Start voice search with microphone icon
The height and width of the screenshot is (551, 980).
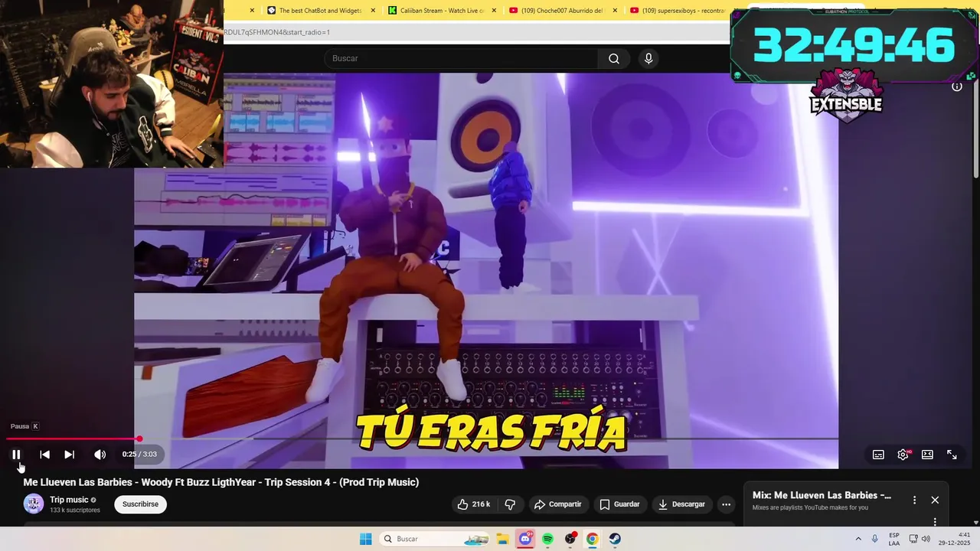[x=648, y=58]
